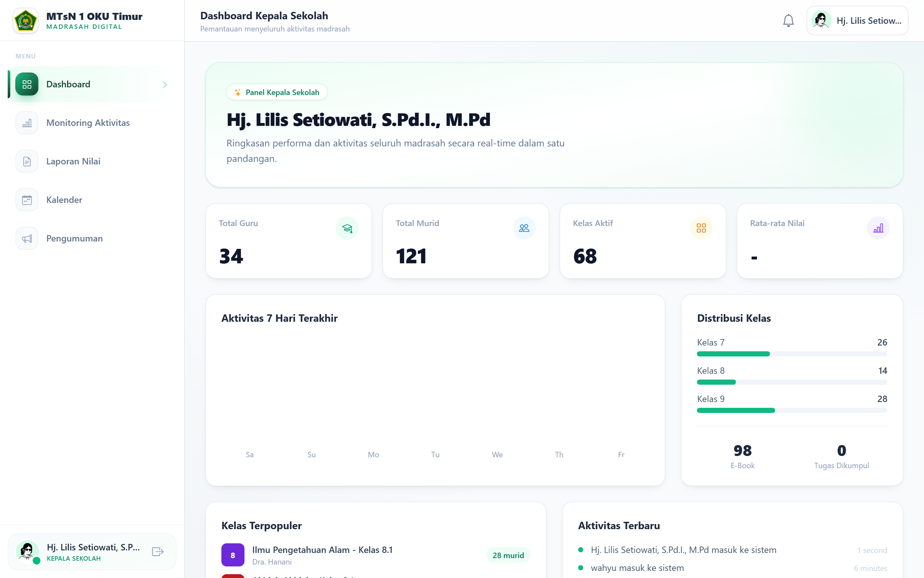Click teacher name Dra. Hanani
924x578 pixels.
(x=272, y=562)
